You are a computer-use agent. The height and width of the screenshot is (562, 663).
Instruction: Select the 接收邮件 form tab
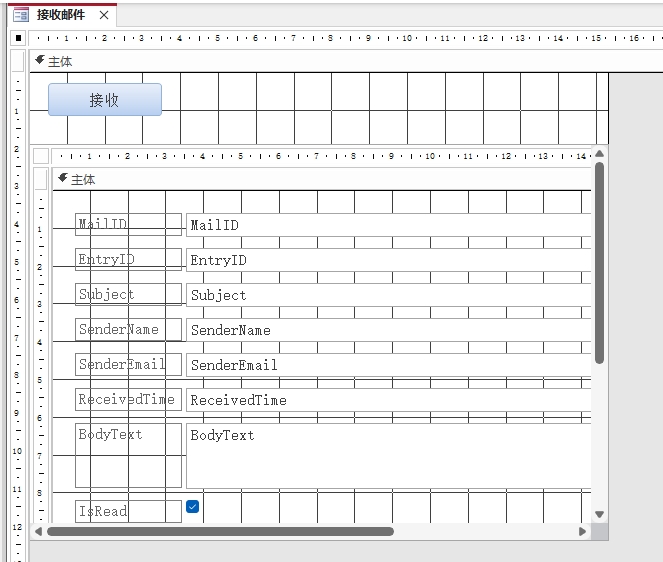60,15
